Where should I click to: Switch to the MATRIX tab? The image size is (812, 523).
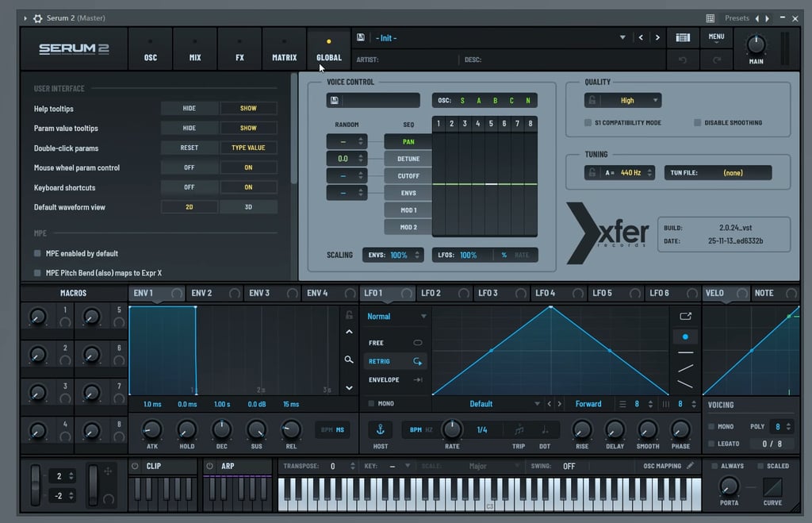click(285, 49)
